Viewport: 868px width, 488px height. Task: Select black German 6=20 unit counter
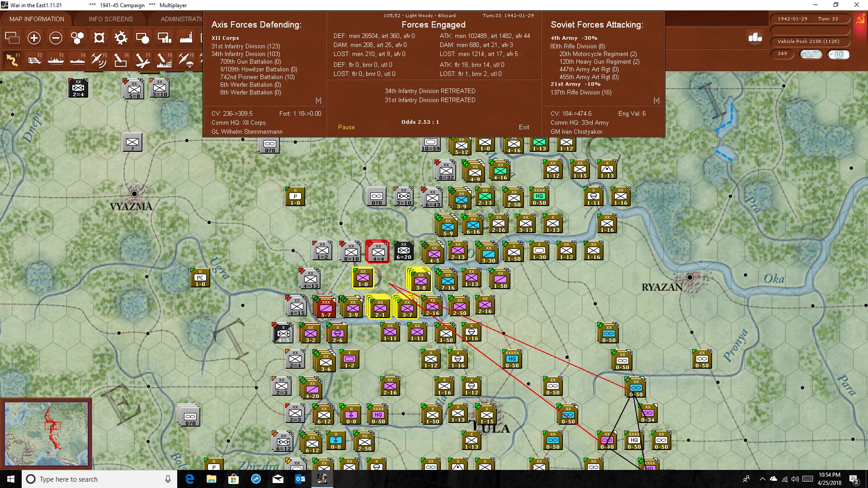click(404, 251)
